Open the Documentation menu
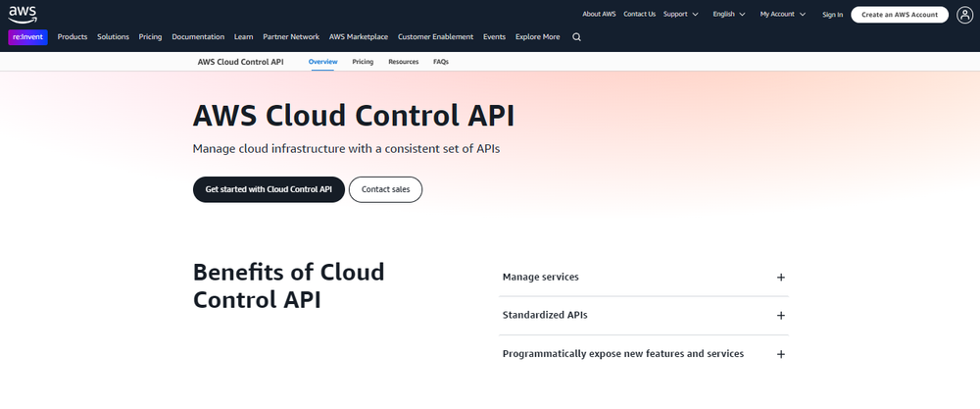Image resolution: width=980 pixels, height=409 pixels. pos(198,37)
